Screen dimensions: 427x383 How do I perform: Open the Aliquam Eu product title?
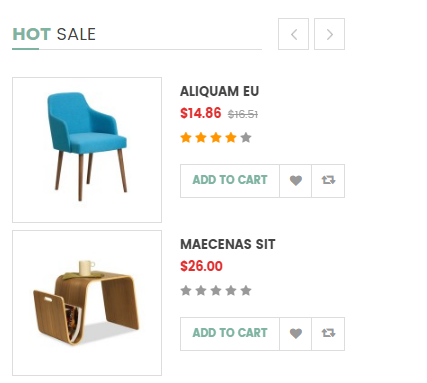click(x=220, y=91)
